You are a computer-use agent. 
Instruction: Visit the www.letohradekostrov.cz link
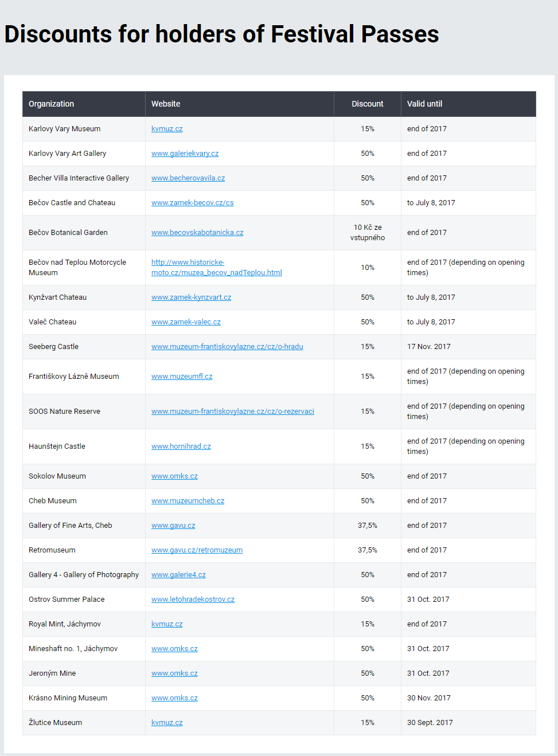(193, 600)
